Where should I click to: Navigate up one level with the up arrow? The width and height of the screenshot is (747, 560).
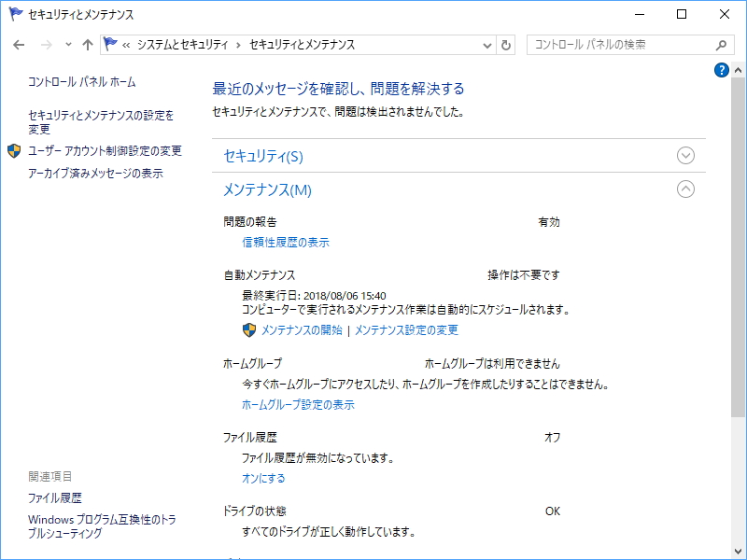(89, 43)
